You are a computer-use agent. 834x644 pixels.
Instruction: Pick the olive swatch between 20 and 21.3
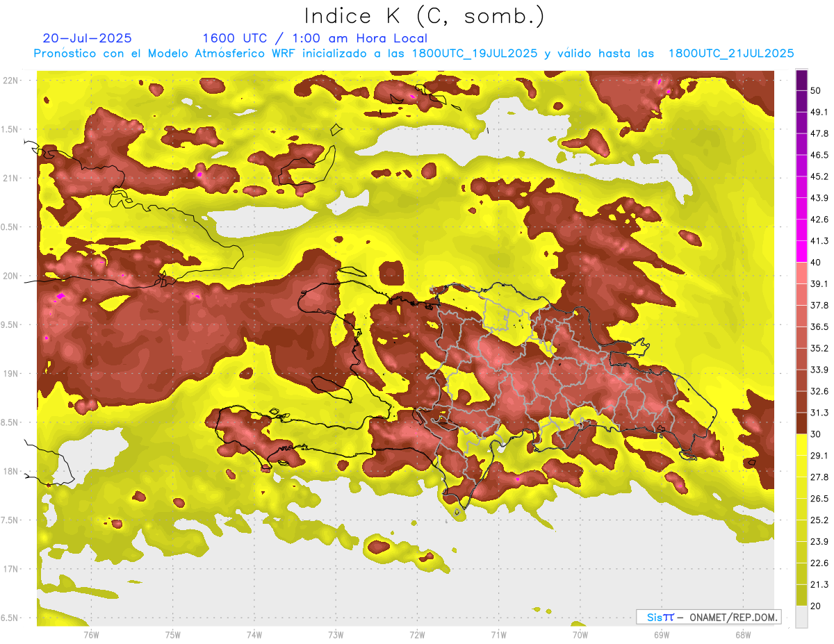coord(801,595)
